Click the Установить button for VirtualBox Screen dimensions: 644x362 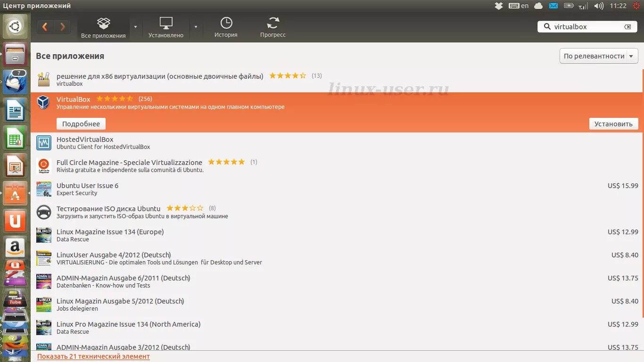click(x=613, y=124)
